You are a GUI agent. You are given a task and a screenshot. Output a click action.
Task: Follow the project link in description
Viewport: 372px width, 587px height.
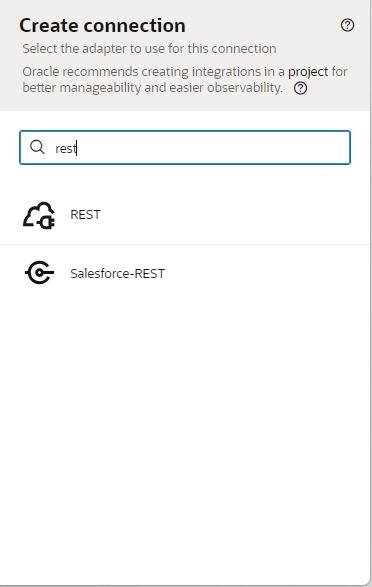pyautogui.click(x=308, y=72)
